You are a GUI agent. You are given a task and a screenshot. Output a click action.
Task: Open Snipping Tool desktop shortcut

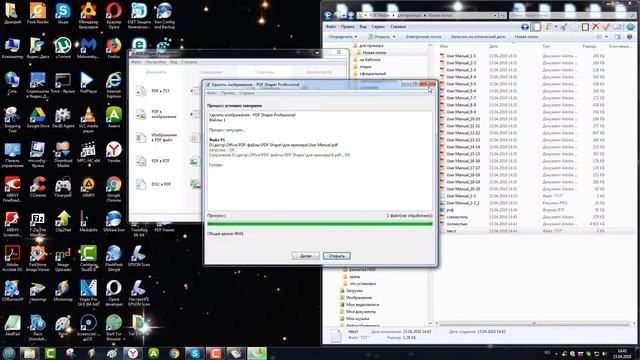pyautogui.click(x=12, y=120)
